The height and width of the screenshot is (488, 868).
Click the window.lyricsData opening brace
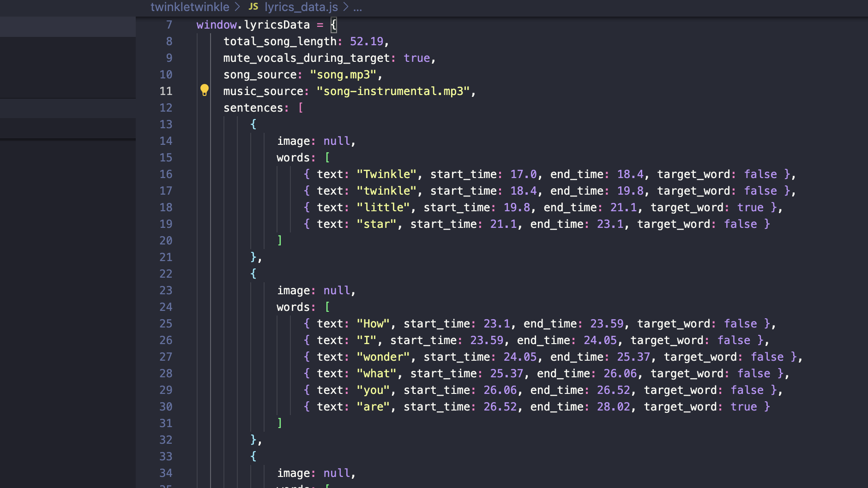(x=334, y=25)
